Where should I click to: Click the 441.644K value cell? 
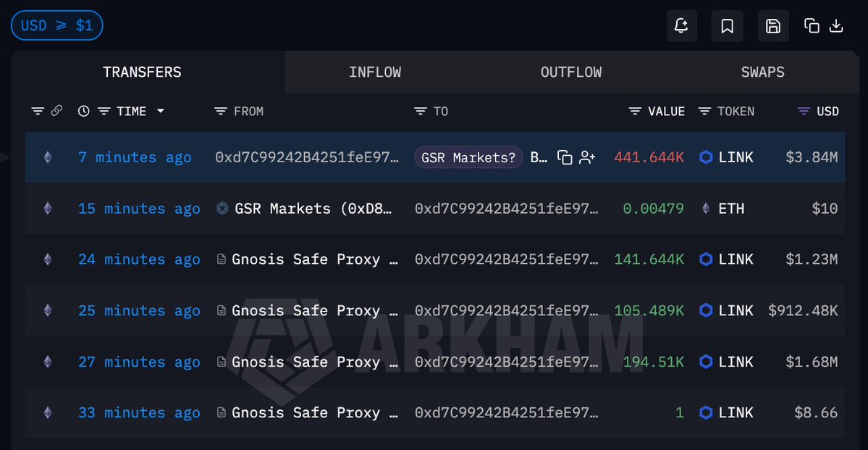pyautogui.click(x=649, y=157)
